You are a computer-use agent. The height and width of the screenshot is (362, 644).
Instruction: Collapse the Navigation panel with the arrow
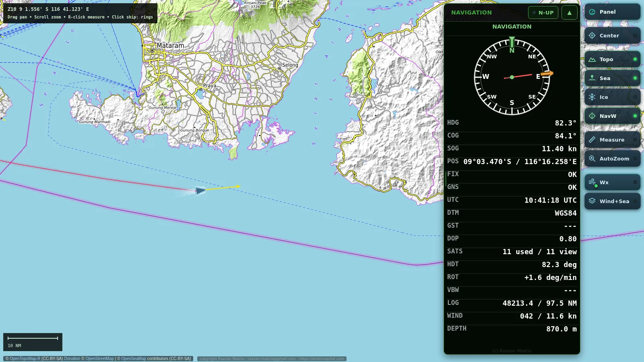pyautogui.click(x=569, y=12)
